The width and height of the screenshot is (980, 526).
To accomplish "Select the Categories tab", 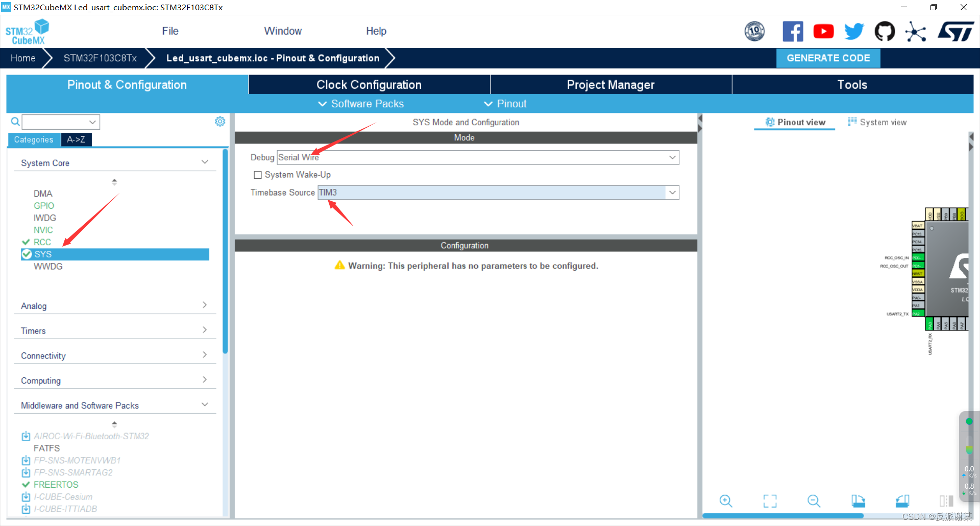I will 34,139.
